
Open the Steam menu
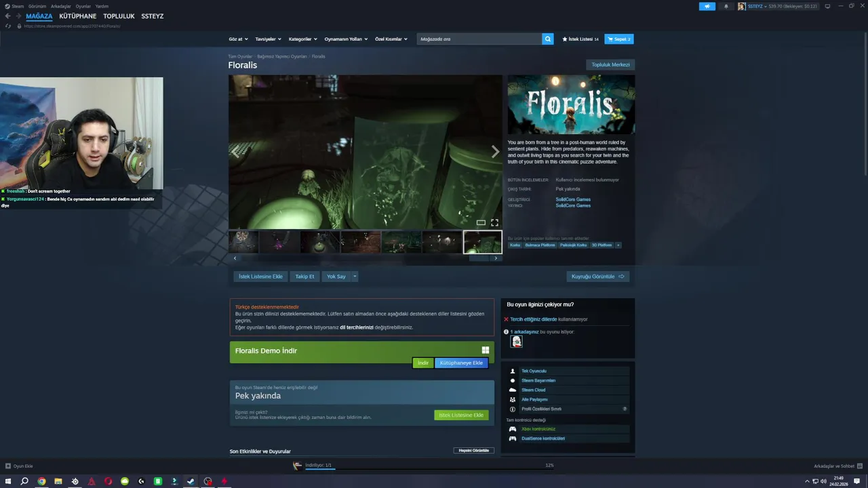(18, 6)
